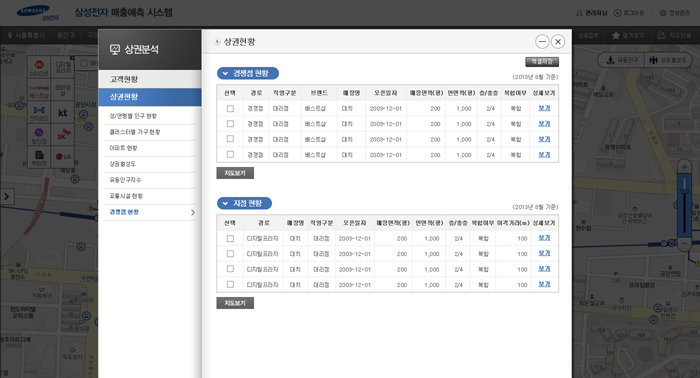Collapse the 경쟁점 현황 section header

tap(248, 73)
